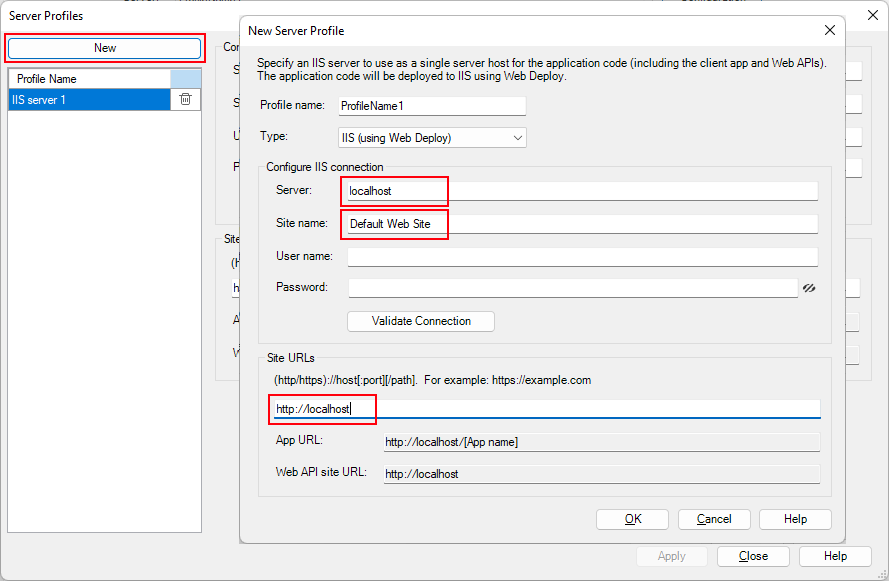The height and width of the screenshot is (581, 889).
Task: Close the New Server Profile dialog
Action: tap(829, 31)
